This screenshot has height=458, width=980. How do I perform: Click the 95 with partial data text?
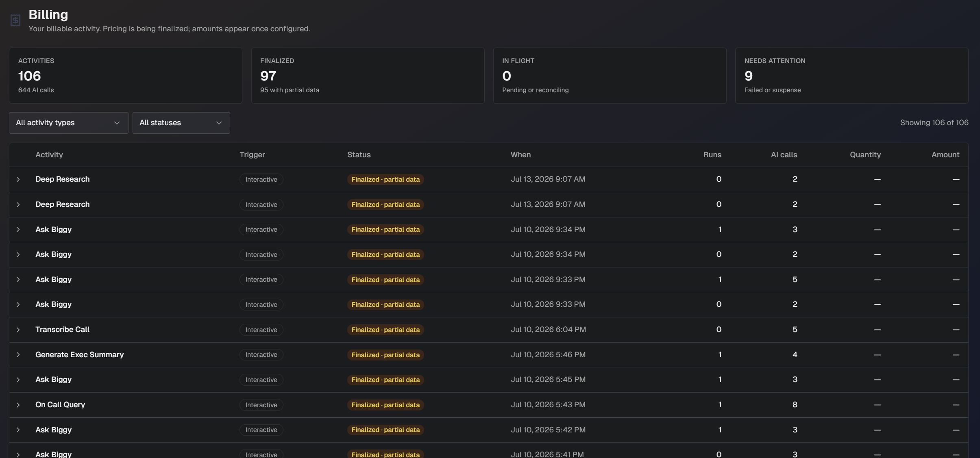[290, 90]
